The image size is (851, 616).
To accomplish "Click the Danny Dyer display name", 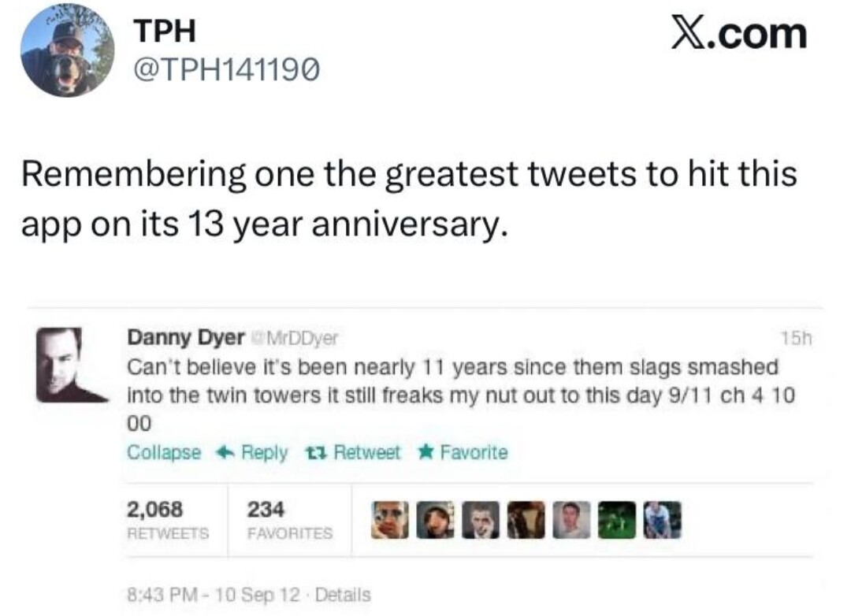I will (186, 338).
